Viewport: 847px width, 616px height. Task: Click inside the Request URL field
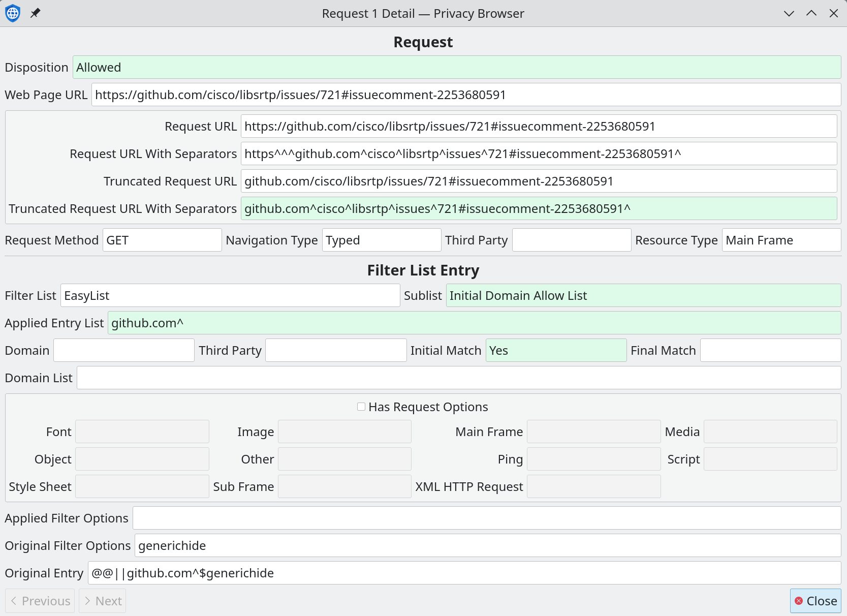click(538, 127)
